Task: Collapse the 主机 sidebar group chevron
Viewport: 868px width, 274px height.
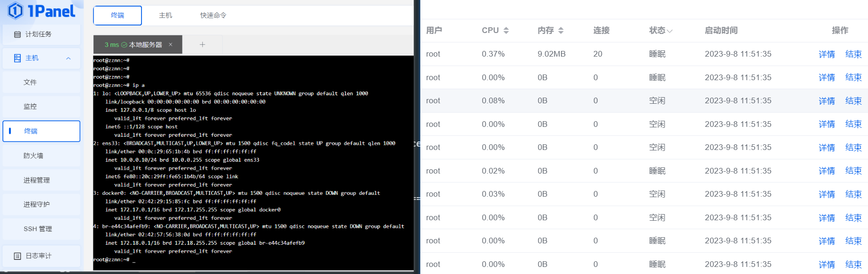Action: pos(68,58)
